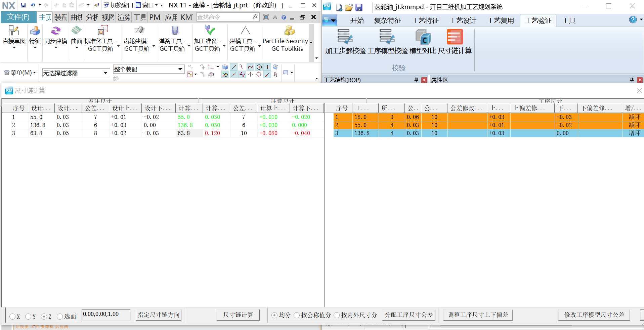
Task: Click the 调整工序尺寸上下偏差 button
Action: (478, 315)
